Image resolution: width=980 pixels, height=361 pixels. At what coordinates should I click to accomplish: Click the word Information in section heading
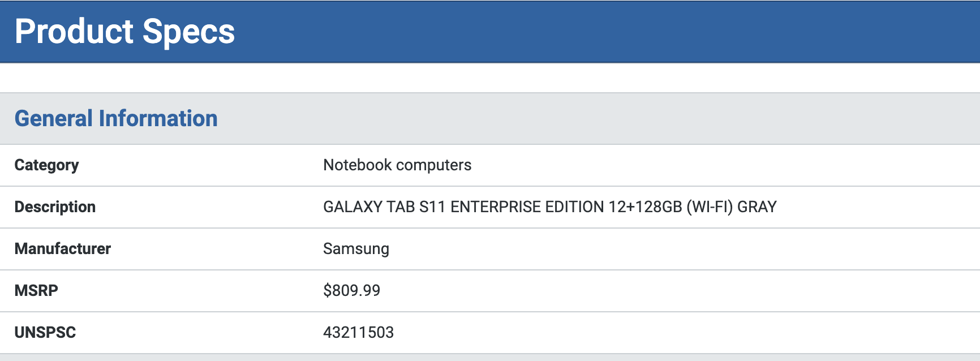click(x=158, y=118)
